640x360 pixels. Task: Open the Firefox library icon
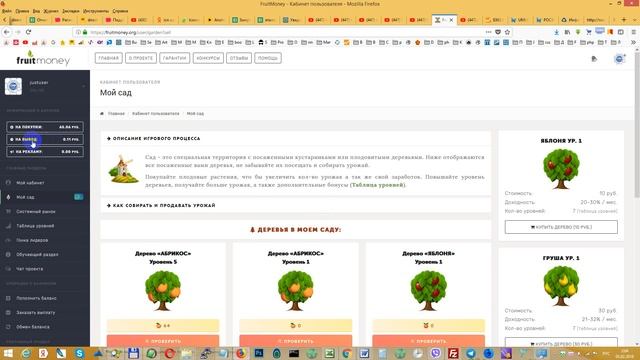[567, 32]
